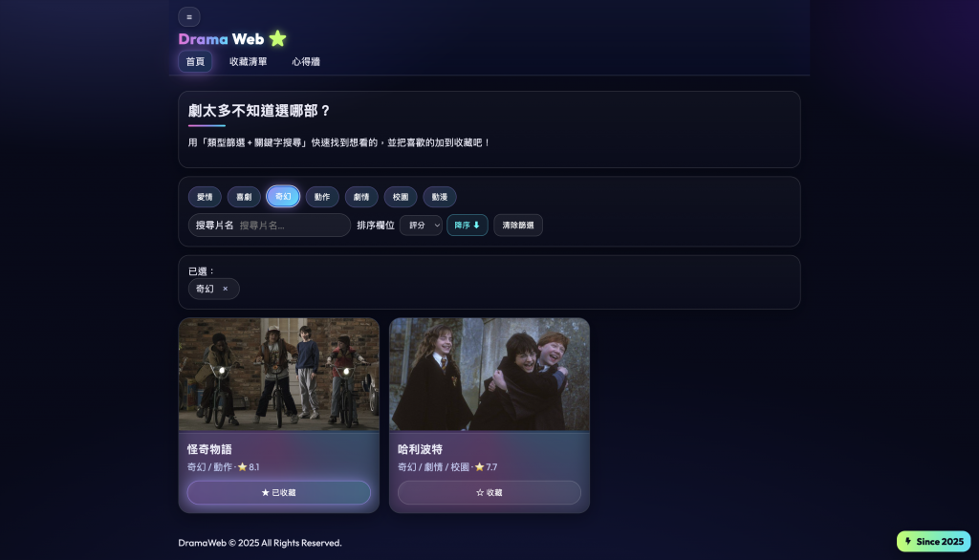Screen dimensions: 979x560
Task: Enable the 愛情 genre filter
Action: 205,197
